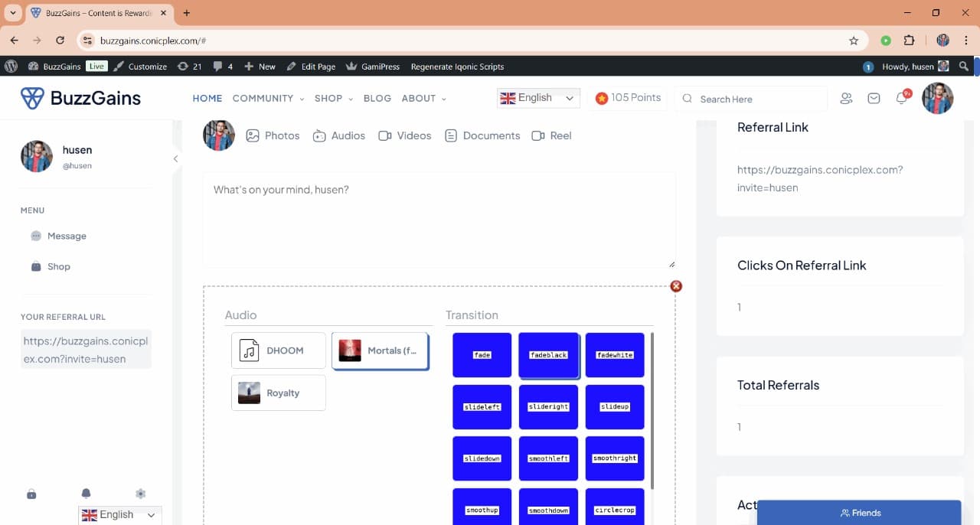Viewport: 980px width, 525px height.
Task: Click the Edit Page admin link
Action: coord(311,67)
